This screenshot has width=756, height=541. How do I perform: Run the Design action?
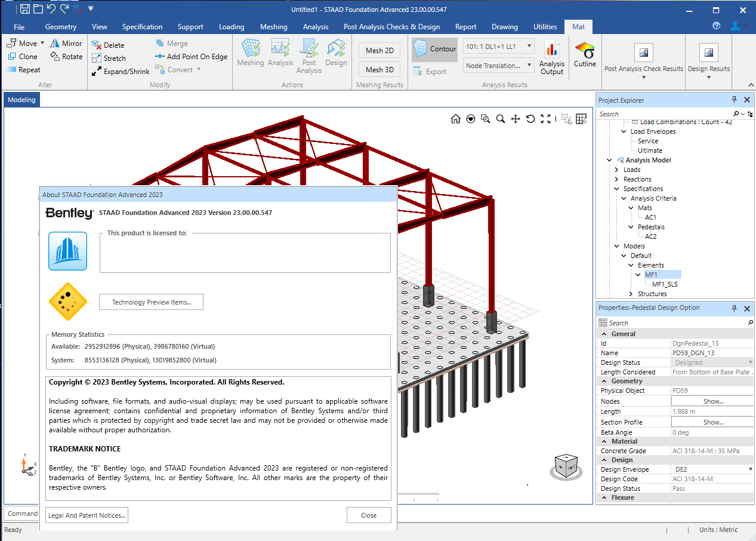tap(336, 53)
